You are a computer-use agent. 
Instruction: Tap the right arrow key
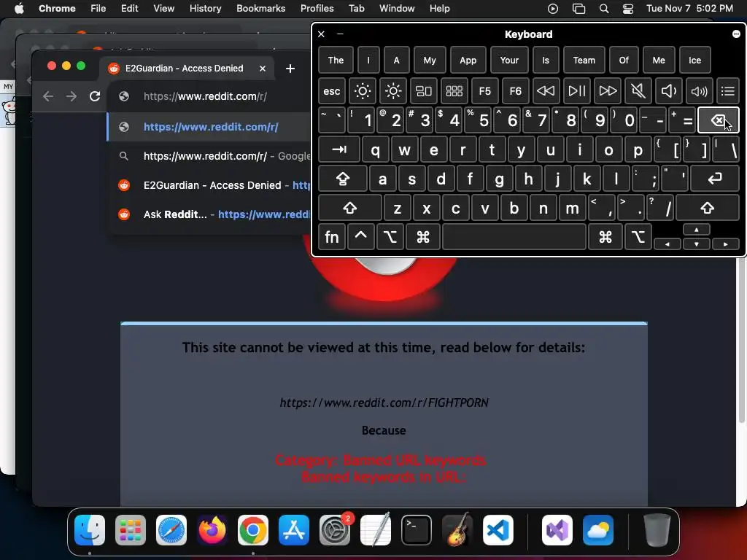pyautogui.click(x=725, y=244)
